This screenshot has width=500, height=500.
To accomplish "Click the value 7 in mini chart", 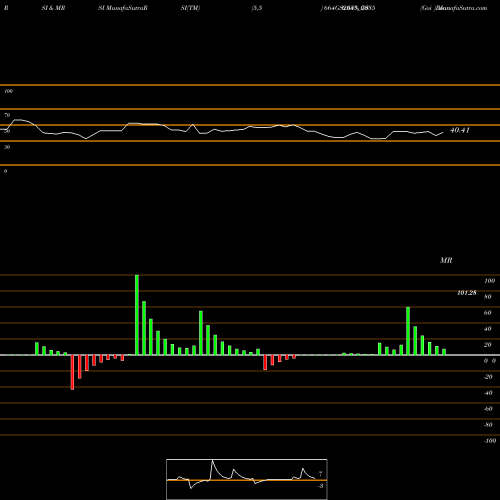I will pos(321,474).
